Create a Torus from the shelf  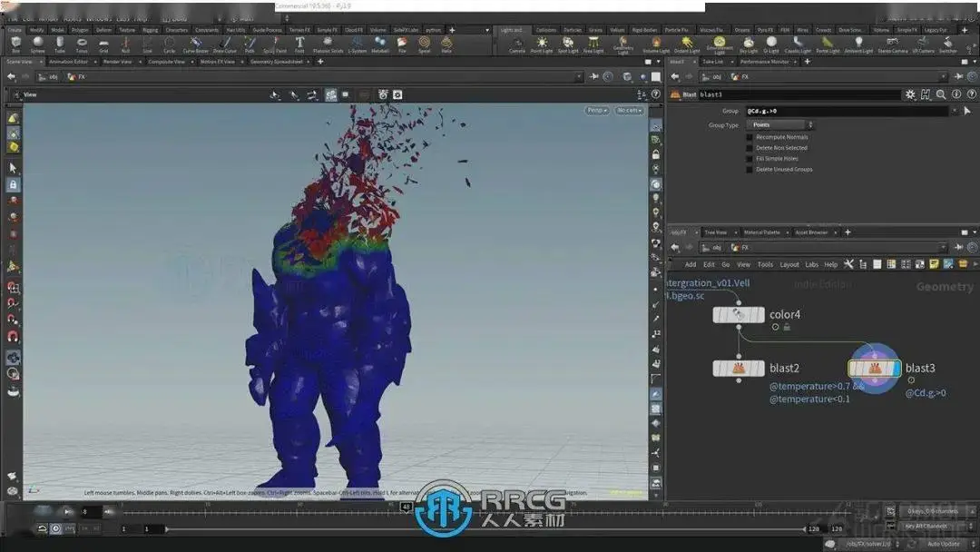82,44
